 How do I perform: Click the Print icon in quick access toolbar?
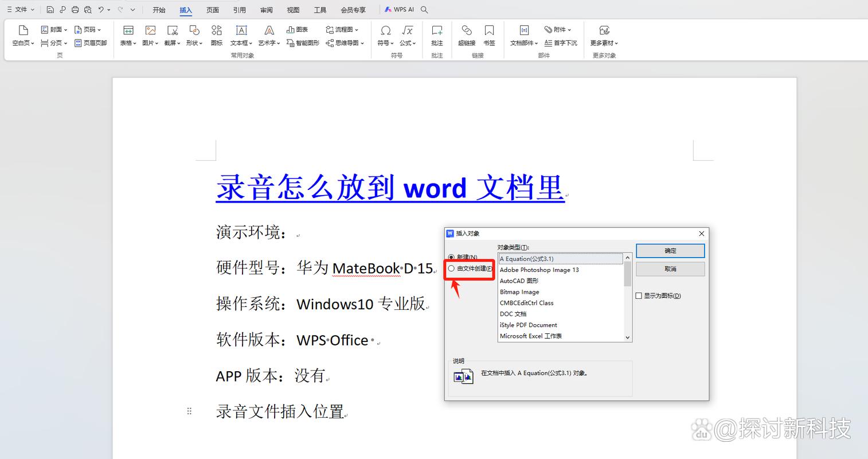pos(75,10)
